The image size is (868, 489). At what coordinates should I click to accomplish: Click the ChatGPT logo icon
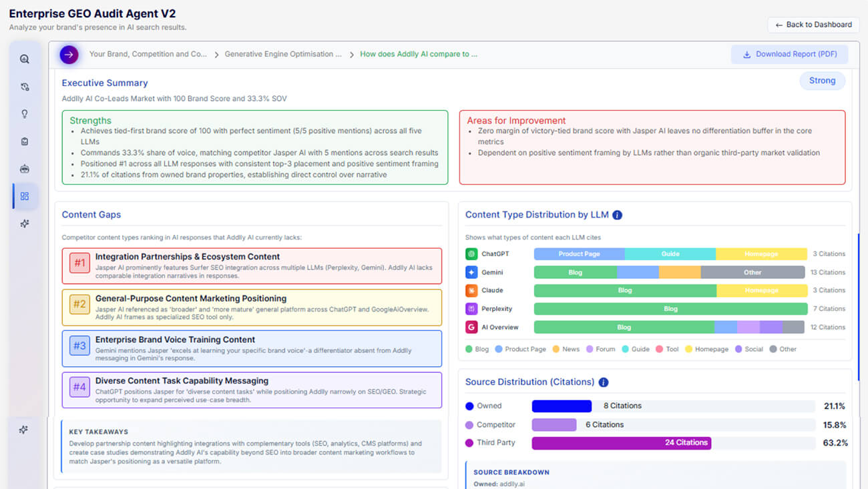coord(471,254)
